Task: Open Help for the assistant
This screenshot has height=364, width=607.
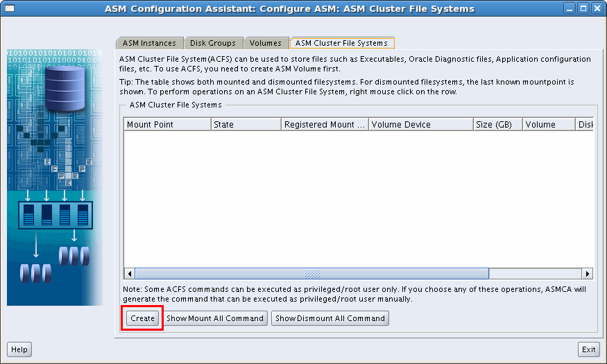Action: point(19,349)
